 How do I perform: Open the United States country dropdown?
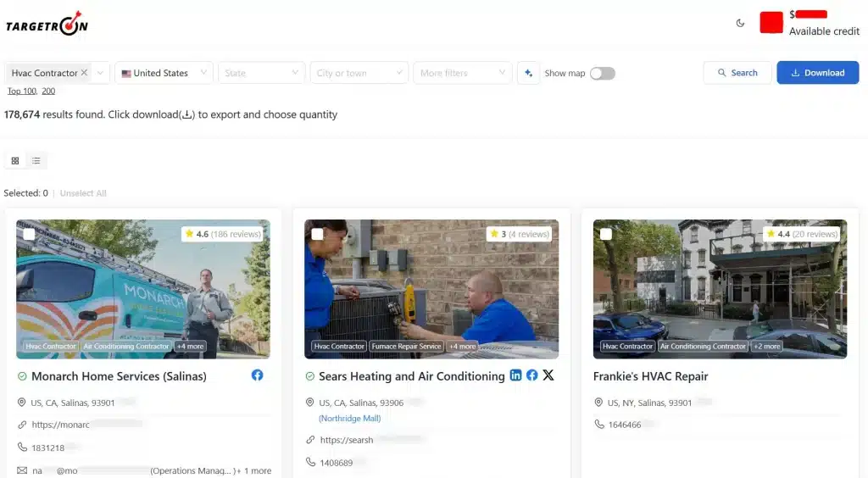[164, 73]
